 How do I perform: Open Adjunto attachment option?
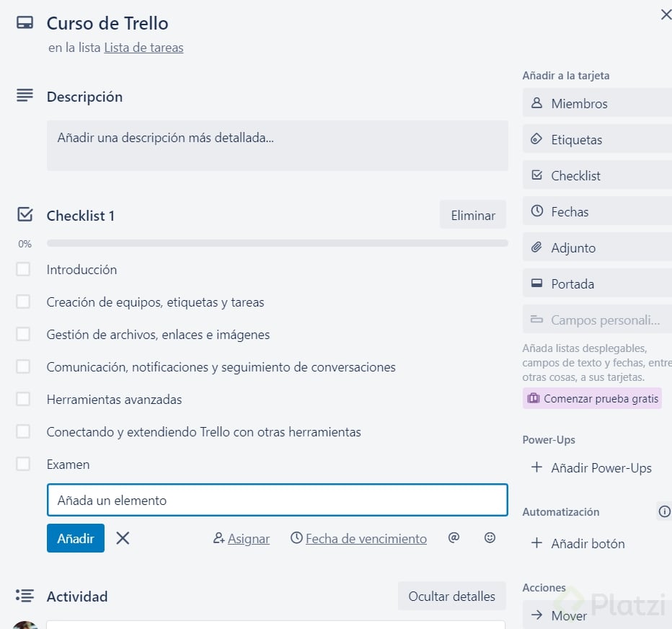click(597, 247)
